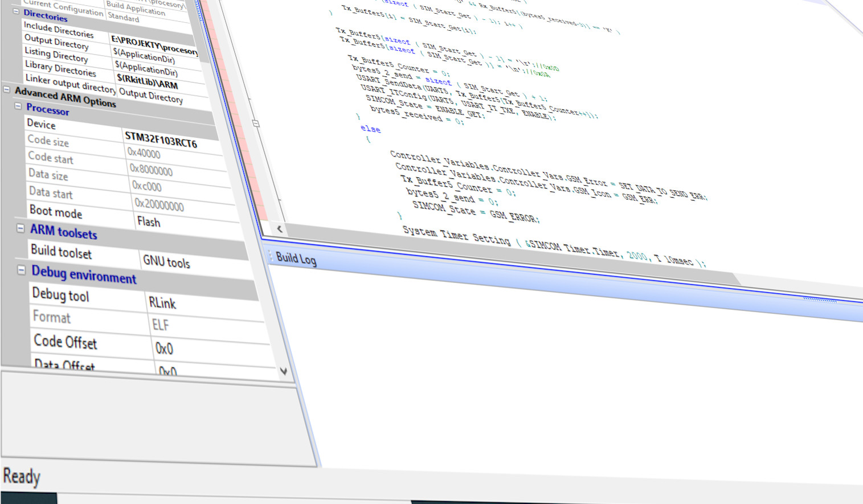
Task: Click the Processor section heading
Action: pos(48,109)
